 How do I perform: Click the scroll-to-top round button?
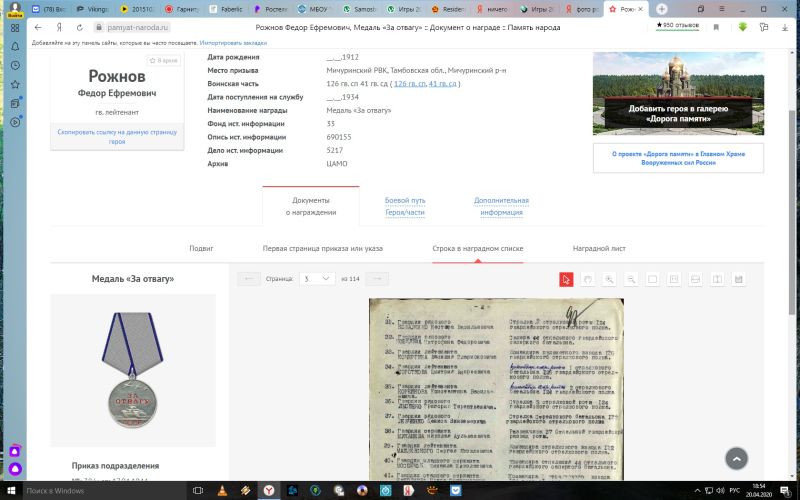coord(736,459)
